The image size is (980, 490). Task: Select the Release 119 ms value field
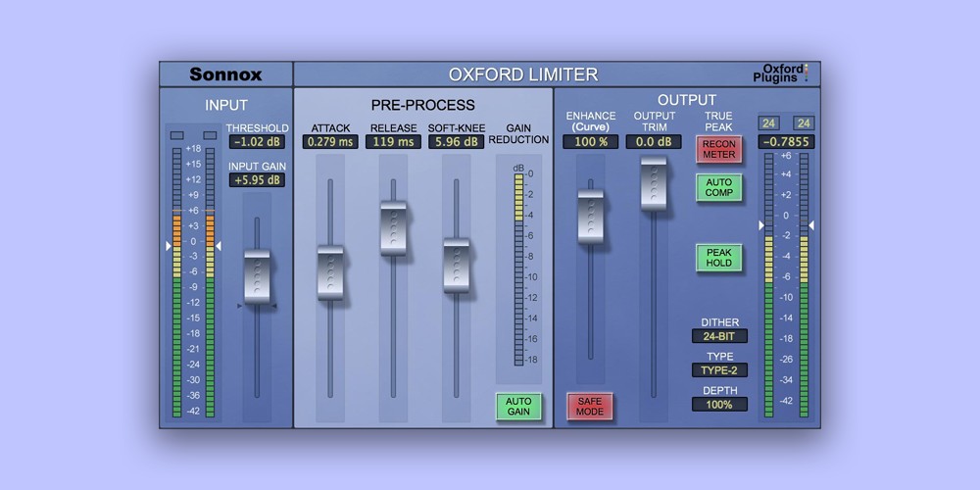pos(393,142)
